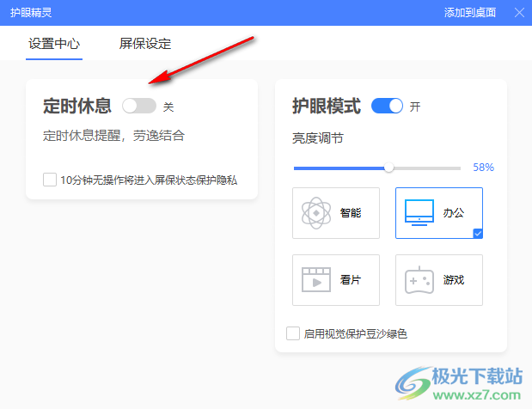
Task: Click the 护眼精灵 title text
Action: click(31, 13)
